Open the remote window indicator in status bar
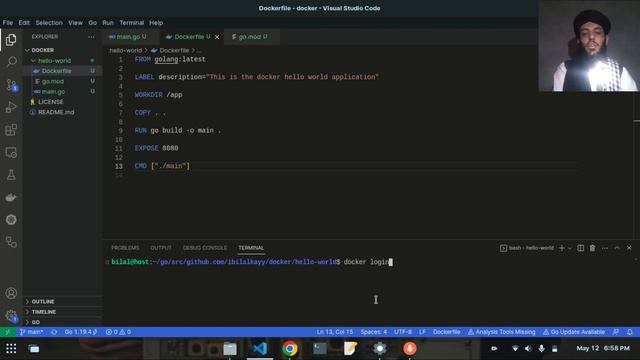 (7, 332)
